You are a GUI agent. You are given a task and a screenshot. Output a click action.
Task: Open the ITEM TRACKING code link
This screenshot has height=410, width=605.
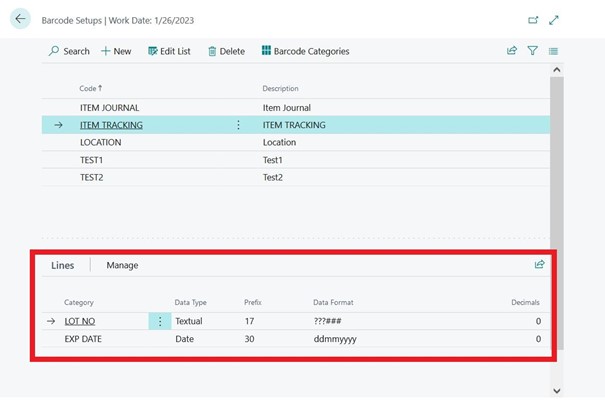(x=111, y=125)
